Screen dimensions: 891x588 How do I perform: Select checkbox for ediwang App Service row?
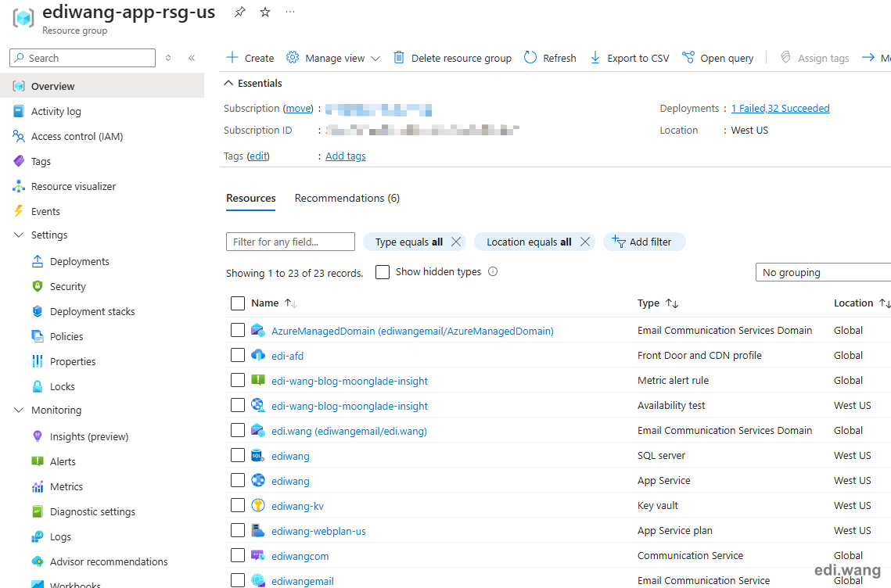tap(238, 480)
